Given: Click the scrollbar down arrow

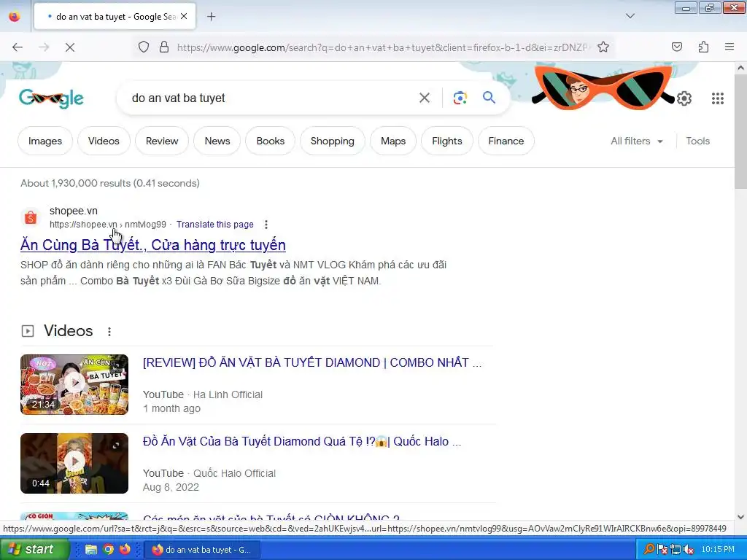Looking at the screenshot, I should pyautogui.click(x=740, y=517).
